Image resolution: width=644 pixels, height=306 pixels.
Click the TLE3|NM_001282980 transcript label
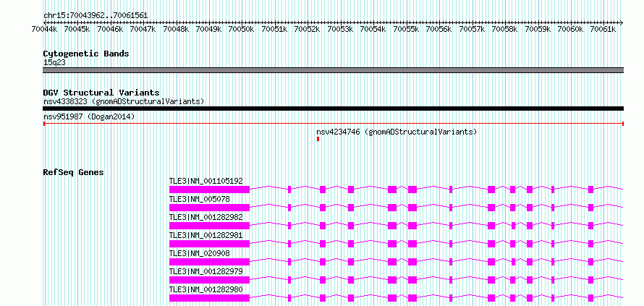(206, 289)
